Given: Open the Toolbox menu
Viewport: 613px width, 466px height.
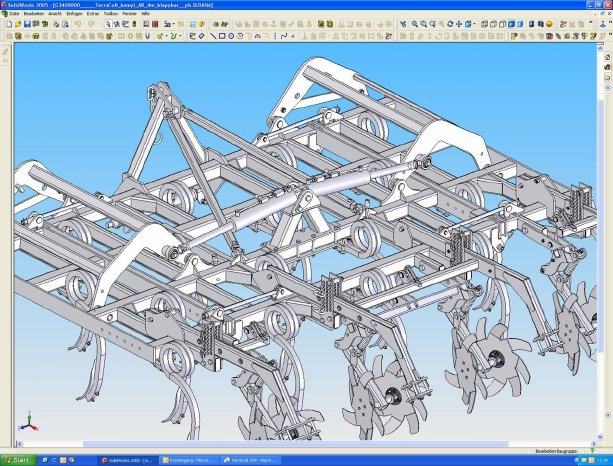Looking at the screenshot, I should [x=111, y=14].
